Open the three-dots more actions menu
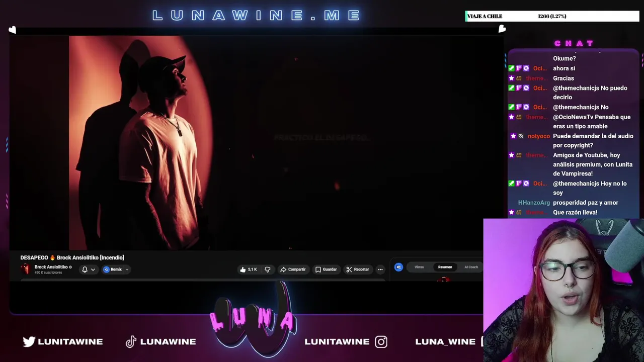 380,269
